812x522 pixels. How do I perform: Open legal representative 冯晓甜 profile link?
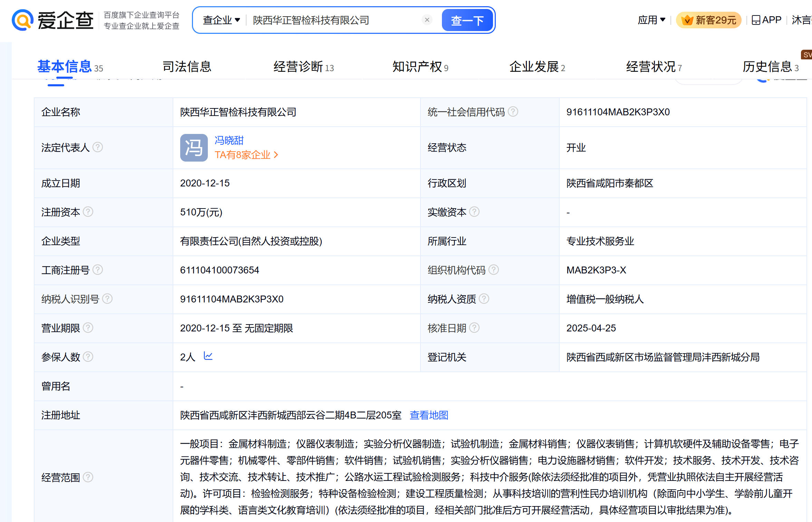pyautogui.click(x=229, y=140)
